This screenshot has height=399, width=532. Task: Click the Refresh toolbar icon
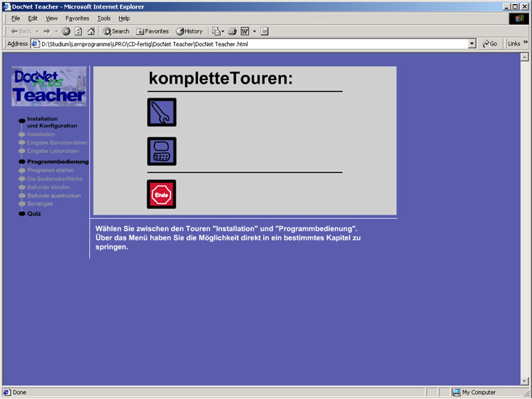coord(78,31)
